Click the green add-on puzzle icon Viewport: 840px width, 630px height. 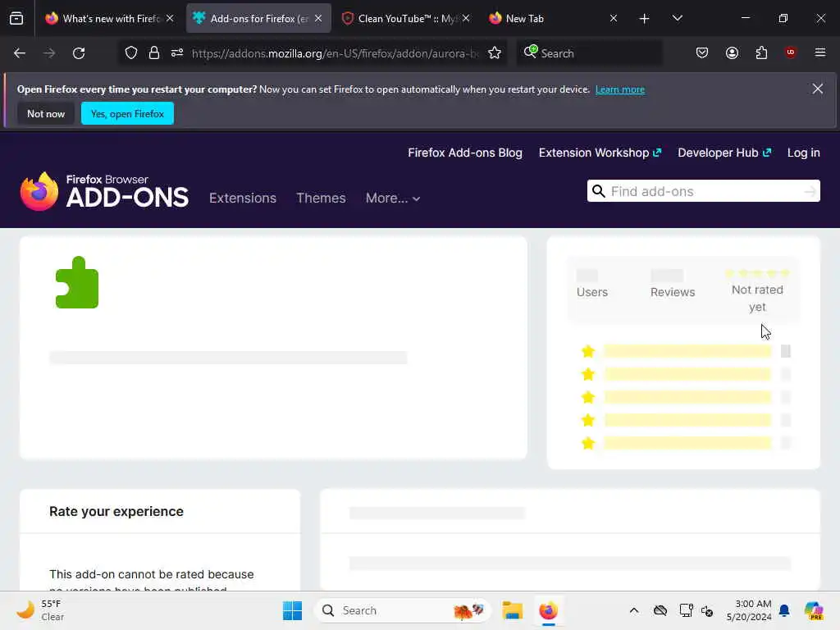(77, 282)
